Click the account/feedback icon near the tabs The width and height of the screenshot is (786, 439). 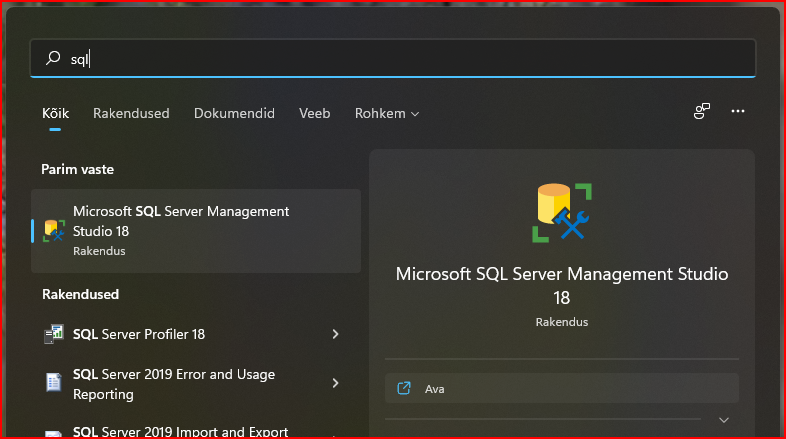point(702,111)
